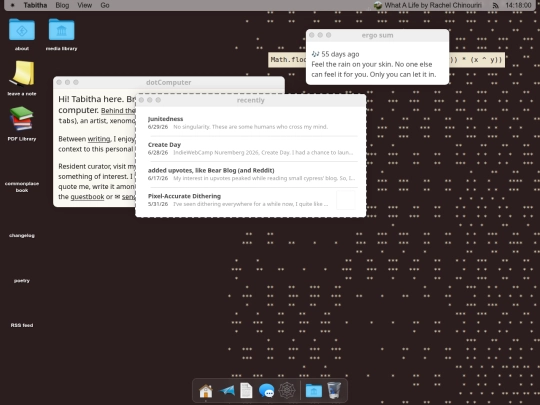Click the dotComputer window title bar
This screenshot has width=540, height=405.
coord(169,82)
